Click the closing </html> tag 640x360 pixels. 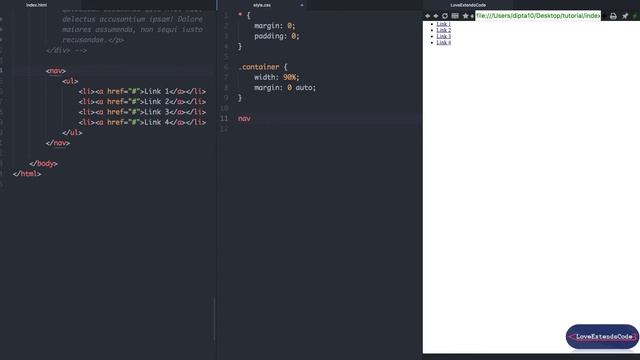27,173
